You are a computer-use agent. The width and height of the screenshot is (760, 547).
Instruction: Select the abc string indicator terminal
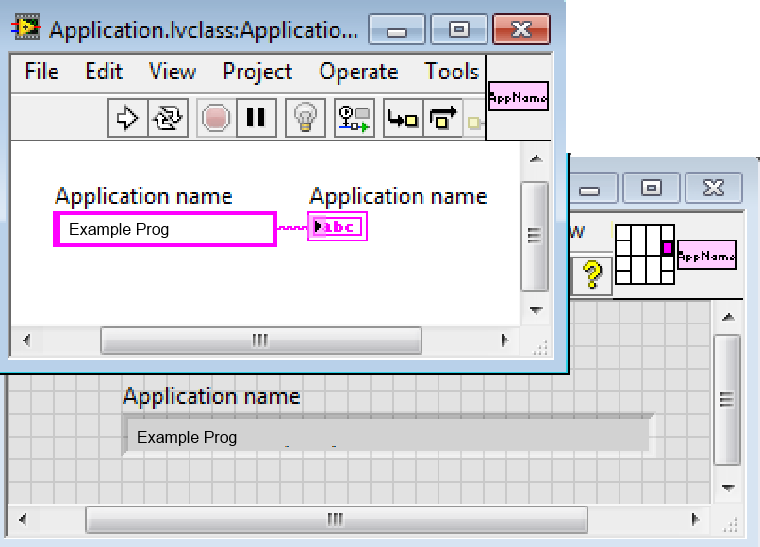tap(337, 228)
